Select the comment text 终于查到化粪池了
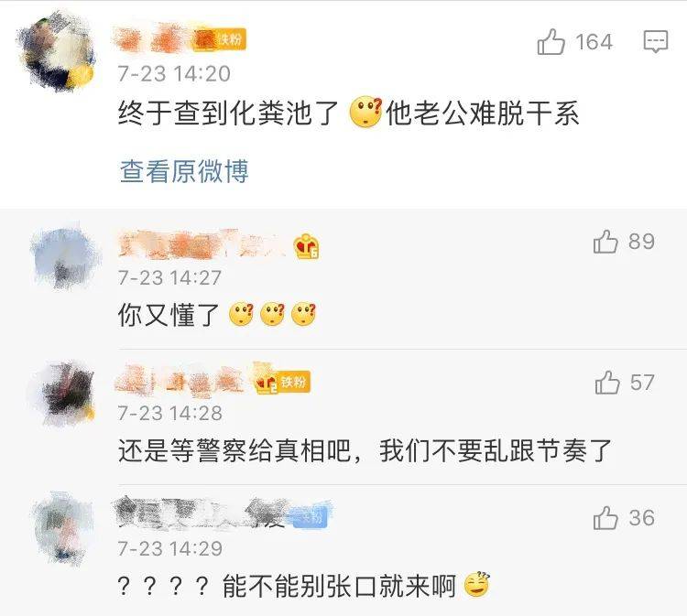This screenshot has width=687, height=616. tap(228, 113)
